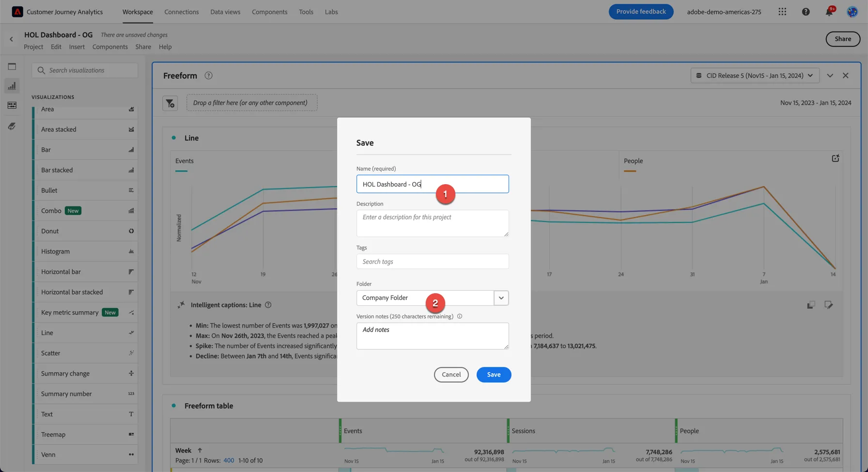Click the Search tags field
Image resolution: width=868 pixels, height=472 pixels.
click(x=433, y=262)
